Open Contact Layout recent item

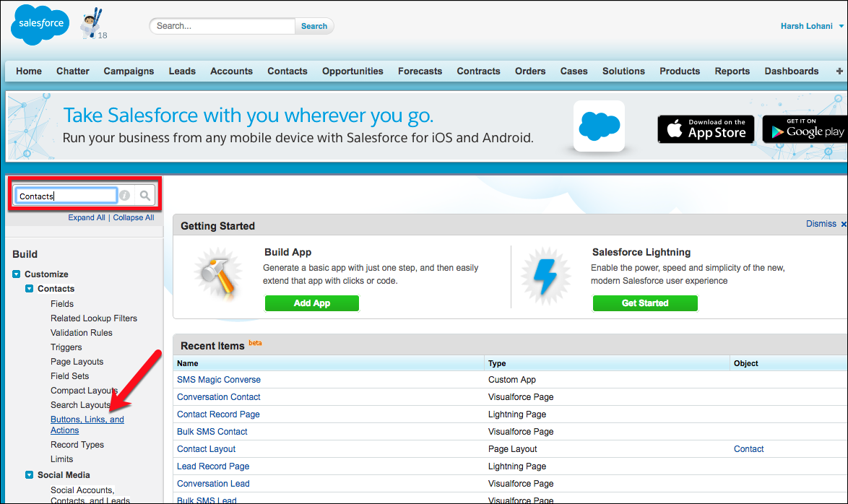(x=206, y=449)
